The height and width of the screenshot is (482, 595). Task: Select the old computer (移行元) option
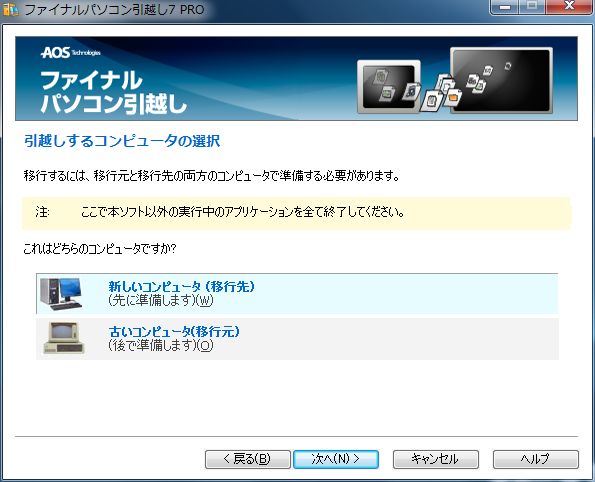click(297, 339)
